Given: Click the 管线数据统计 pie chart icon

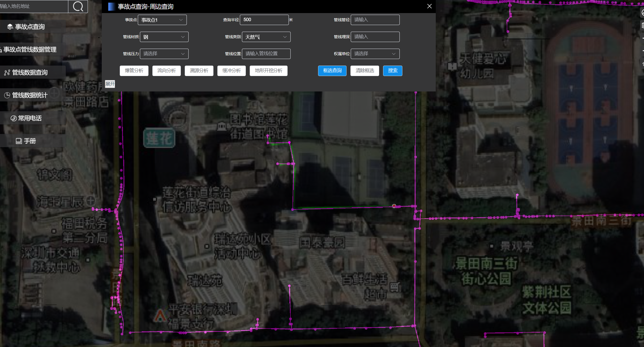Looking at the screenshot, I should pos(7,95).
